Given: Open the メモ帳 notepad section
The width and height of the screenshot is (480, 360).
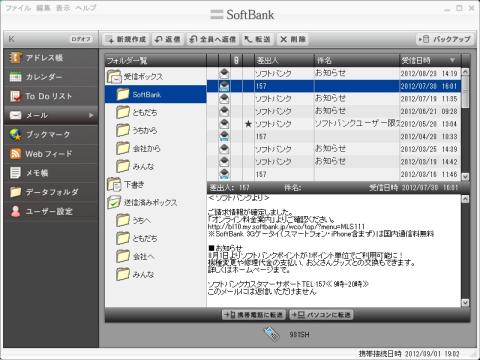Looking at the screenshot, I should (x=51, y=173).
